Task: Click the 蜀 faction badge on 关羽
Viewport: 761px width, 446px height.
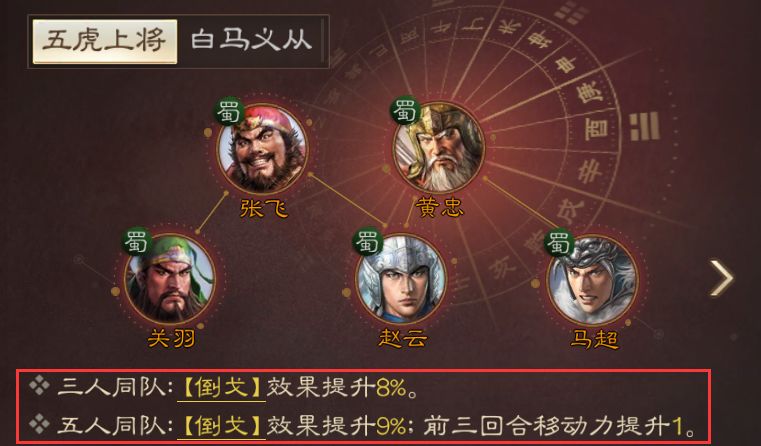Action: [x=136, y=241]
